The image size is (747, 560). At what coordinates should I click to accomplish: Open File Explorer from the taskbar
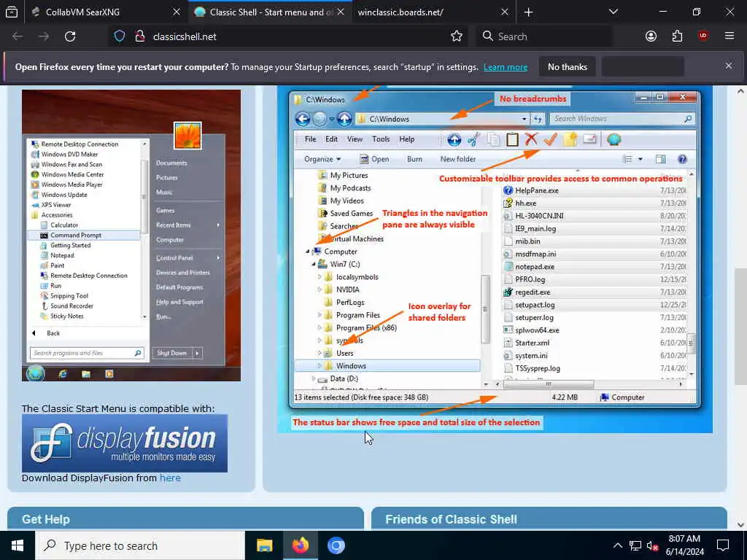click(264, 545)
